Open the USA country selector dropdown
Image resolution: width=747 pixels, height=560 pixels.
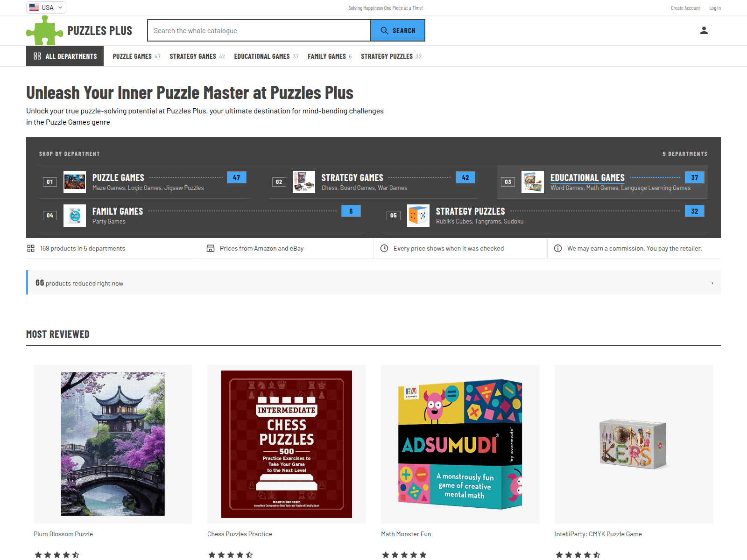click(x=46, y=7)
